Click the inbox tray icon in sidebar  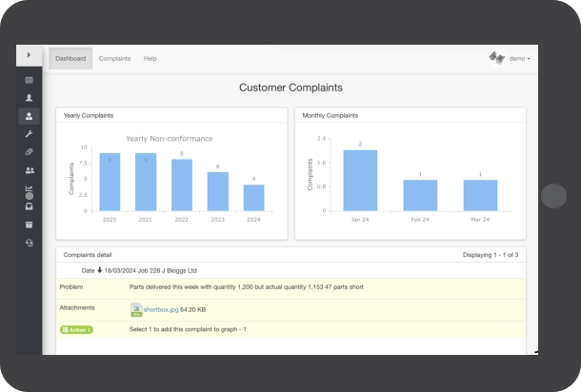click(29, 206)
